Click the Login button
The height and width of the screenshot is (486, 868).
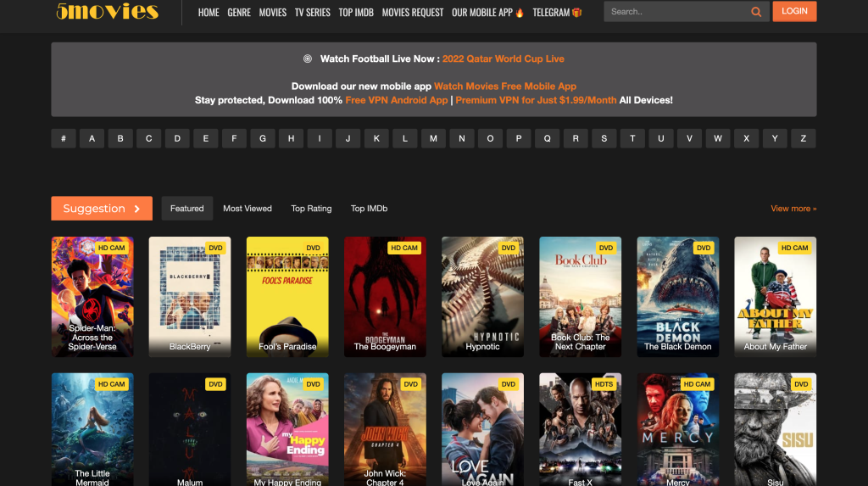tap(794, 11)
